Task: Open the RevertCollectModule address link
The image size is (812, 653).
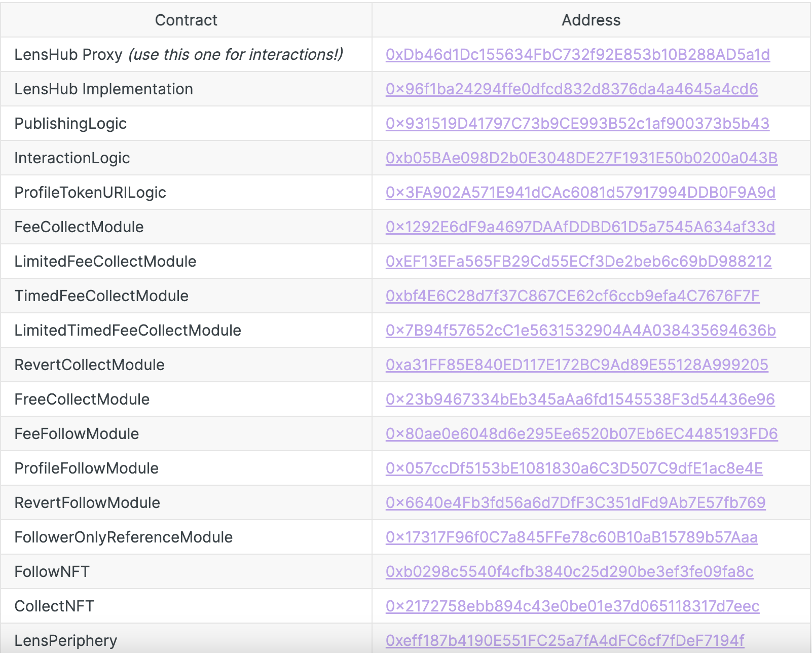Action: (577, 365)
